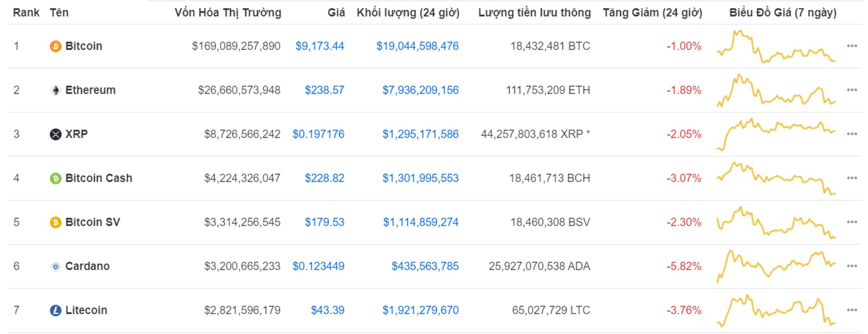Image resolution: width=868 pixels, height=334 pixels.
Task: Sort by Vốn Hóa Thị Trường header
Action: 228,13
